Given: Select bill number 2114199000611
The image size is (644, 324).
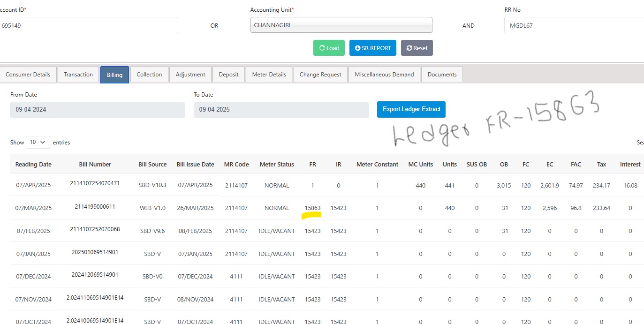Looking at the screenshot, I should coord(95,207).
